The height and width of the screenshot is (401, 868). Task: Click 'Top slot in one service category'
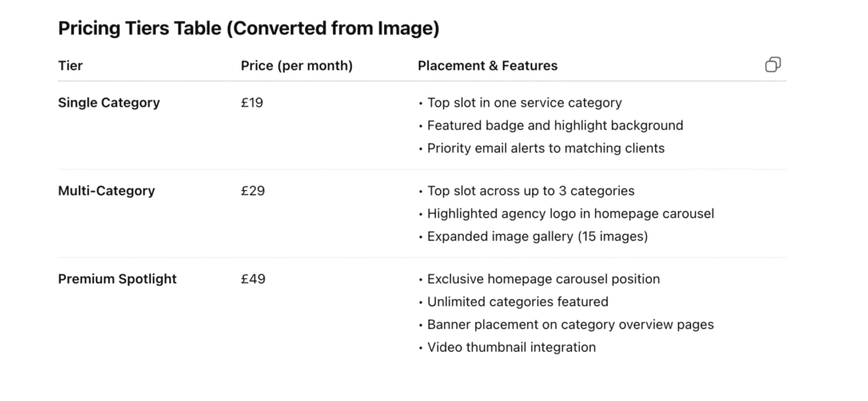(524, 103)
